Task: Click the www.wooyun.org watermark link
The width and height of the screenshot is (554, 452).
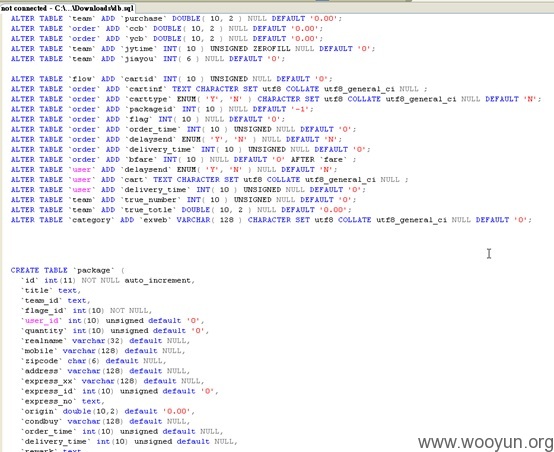Action: click(485, 442)
